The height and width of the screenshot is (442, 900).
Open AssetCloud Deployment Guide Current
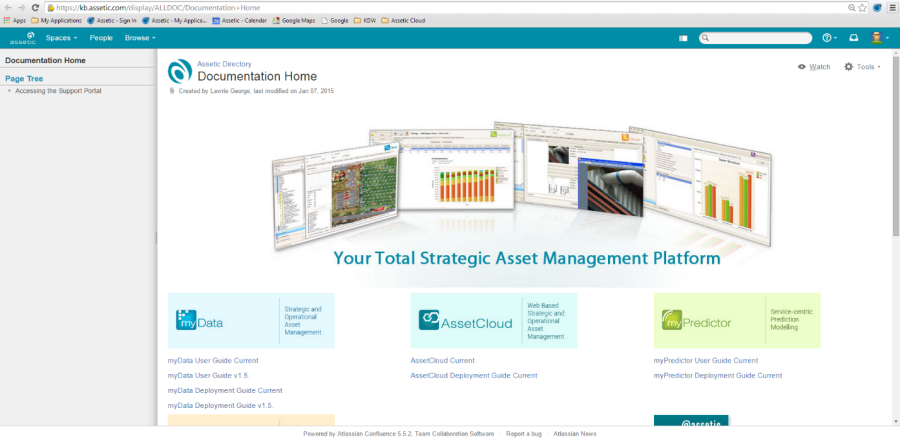coord(474,375)
